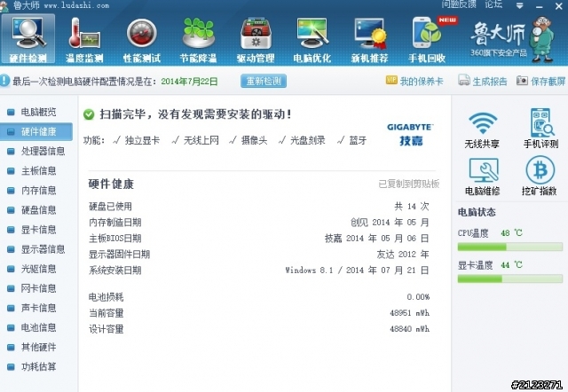Select 电脑概览 in the sidebar
The width and height of the screenshot is (568, 392).
tap(36, 112)
